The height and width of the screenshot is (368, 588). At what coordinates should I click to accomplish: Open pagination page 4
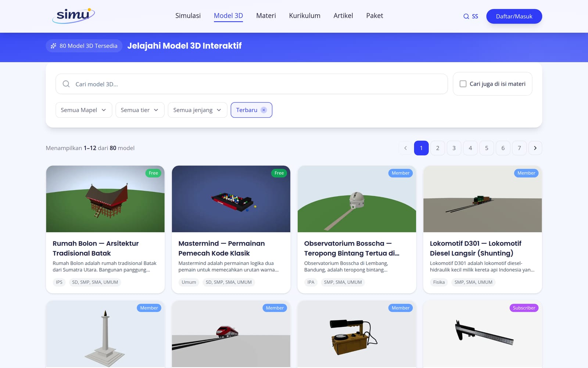[x=470, y=148]
